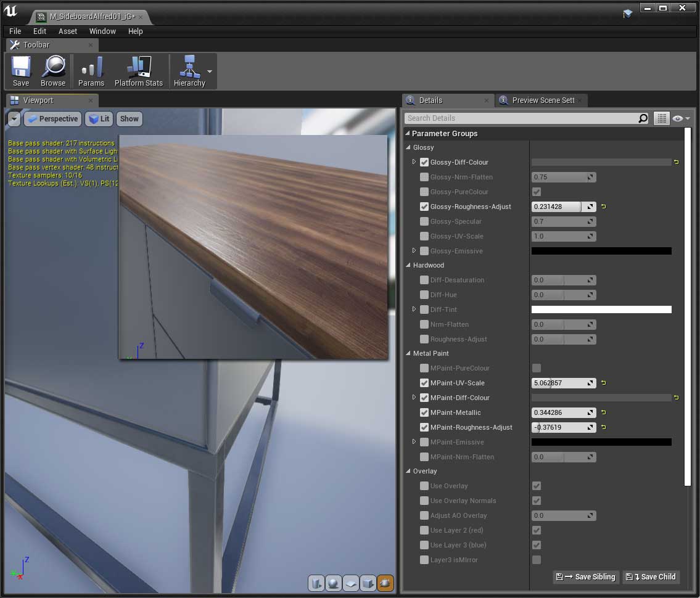Open the MPaint-Diff-Colour colour swatch
Viewport: 700px width, 598px height.
[x=601, y=397]
